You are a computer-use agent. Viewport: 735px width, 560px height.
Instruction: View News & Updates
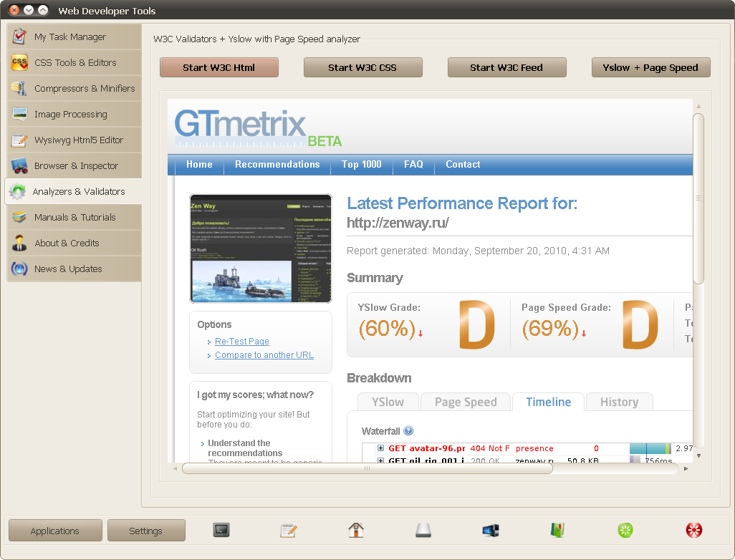tap(74, 269)
